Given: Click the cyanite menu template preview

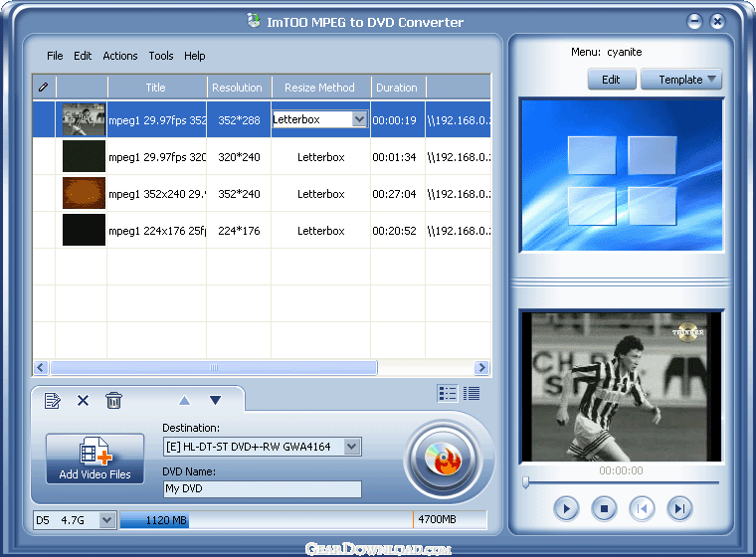Looking at the screenshot, I should pos(621,175).
